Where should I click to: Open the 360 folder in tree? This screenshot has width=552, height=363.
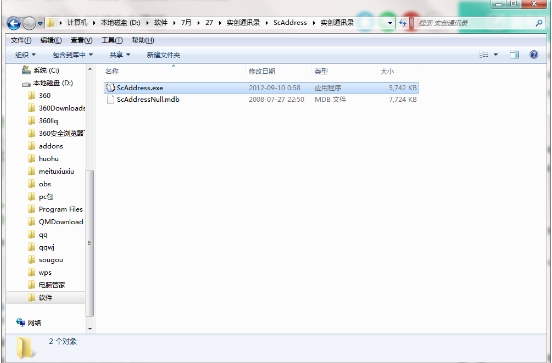44,95
